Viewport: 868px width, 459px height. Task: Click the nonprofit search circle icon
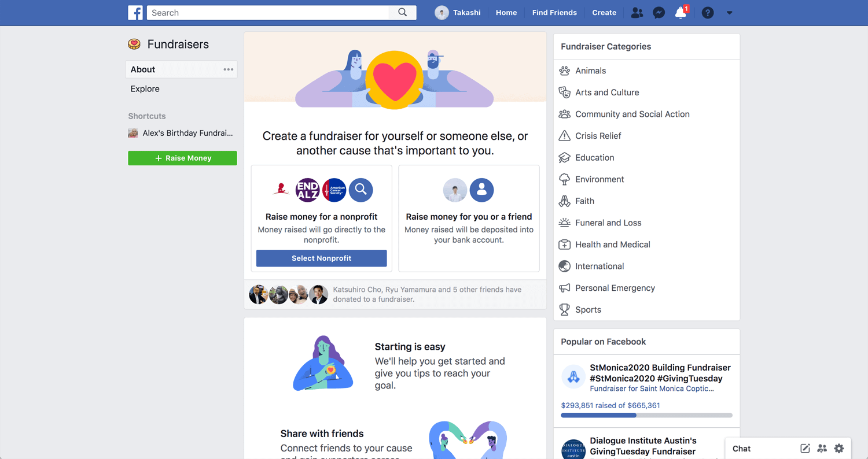pyautogui.click(x=361, y=190)
